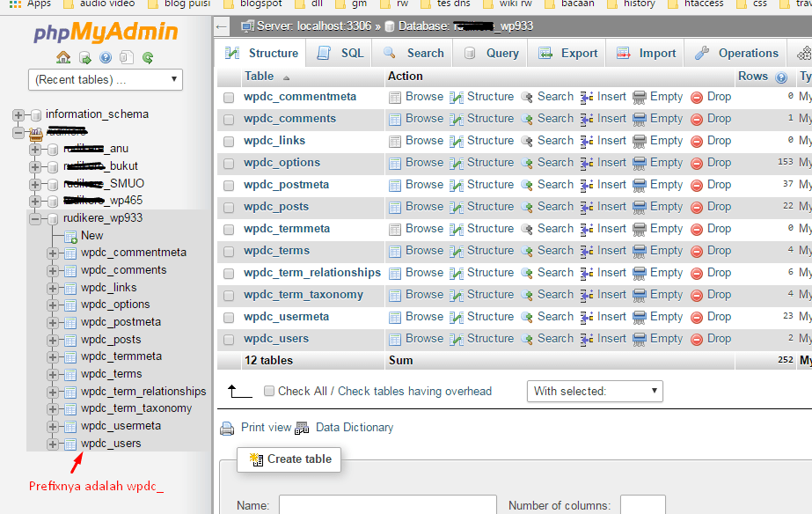The image size is (812, 514).
Task: Click Browse icon for wpdc_termmeta
Action: (x=395, y=230)
